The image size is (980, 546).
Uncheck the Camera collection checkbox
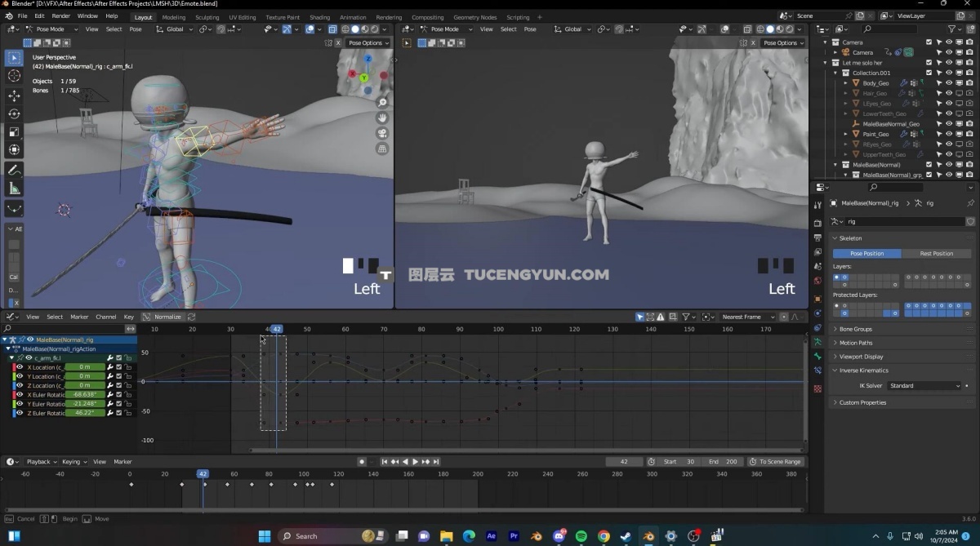click(929, 42)
